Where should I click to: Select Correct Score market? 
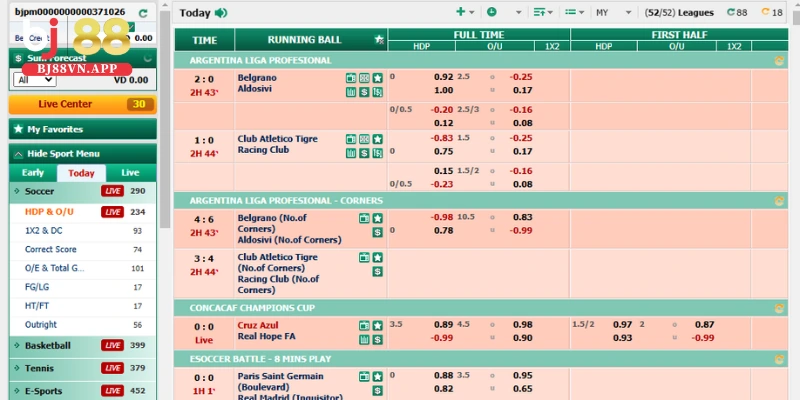[x=83, y=249]
